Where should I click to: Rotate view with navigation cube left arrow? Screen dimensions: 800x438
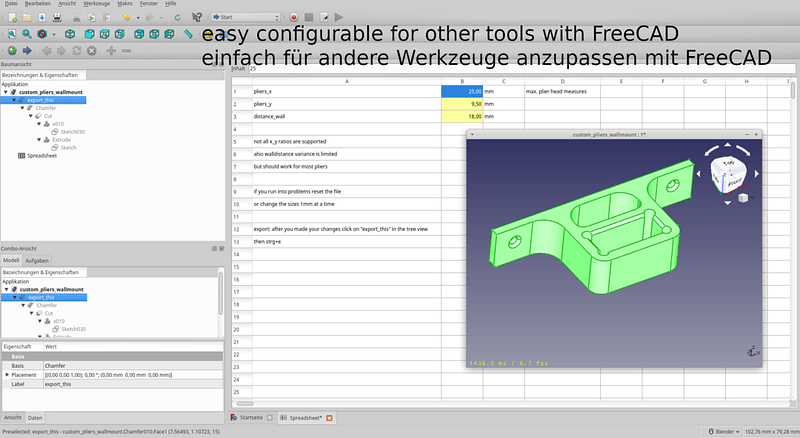(x=698, y=174)
